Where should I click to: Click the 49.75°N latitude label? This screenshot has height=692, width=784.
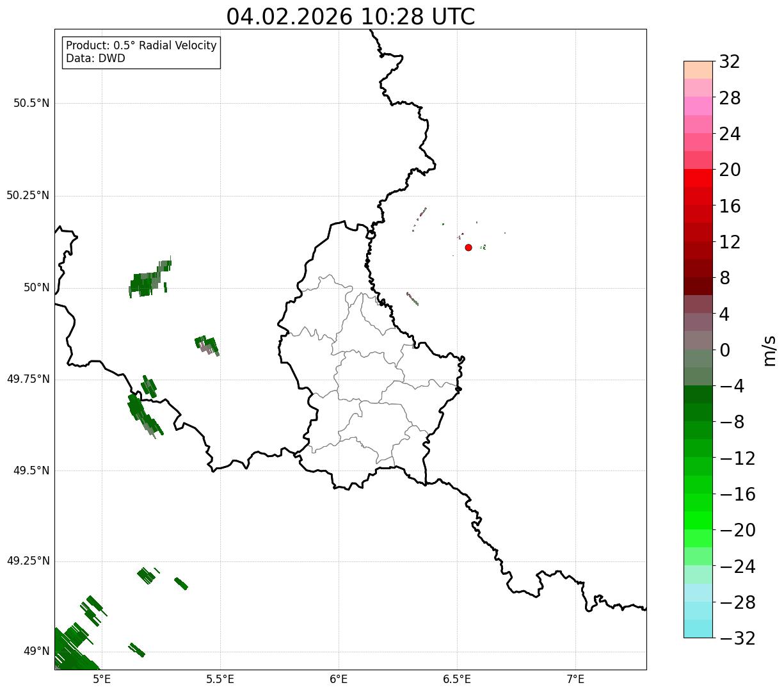coord(28,380)
